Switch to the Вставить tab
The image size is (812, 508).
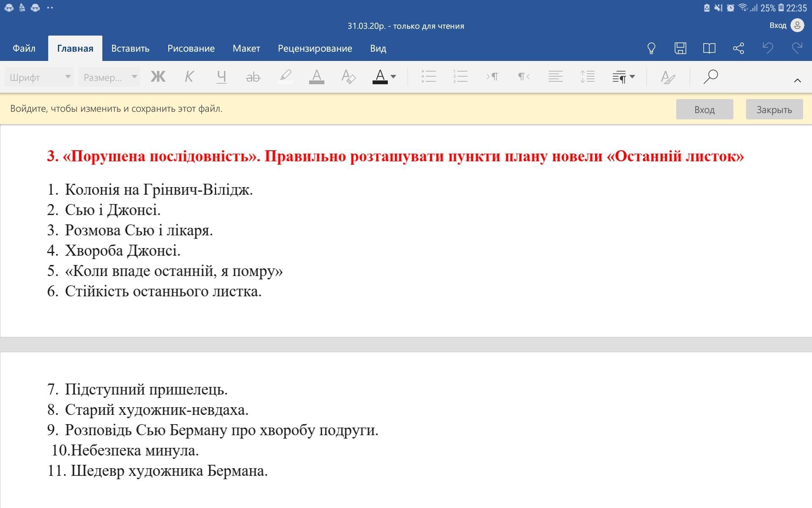(130, 48)
